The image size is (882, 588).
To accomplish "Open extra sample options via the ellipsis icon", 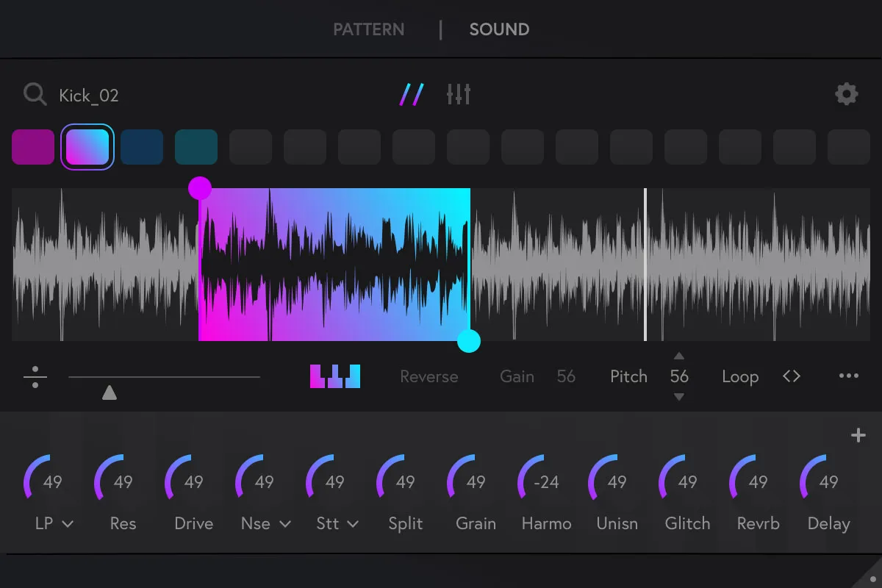I will 847,376.
